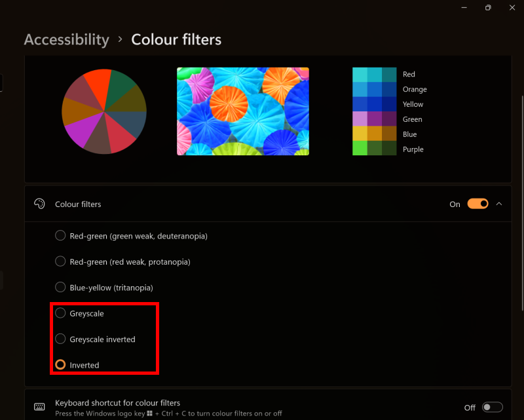Click the minimize window icon

point(463,7)
